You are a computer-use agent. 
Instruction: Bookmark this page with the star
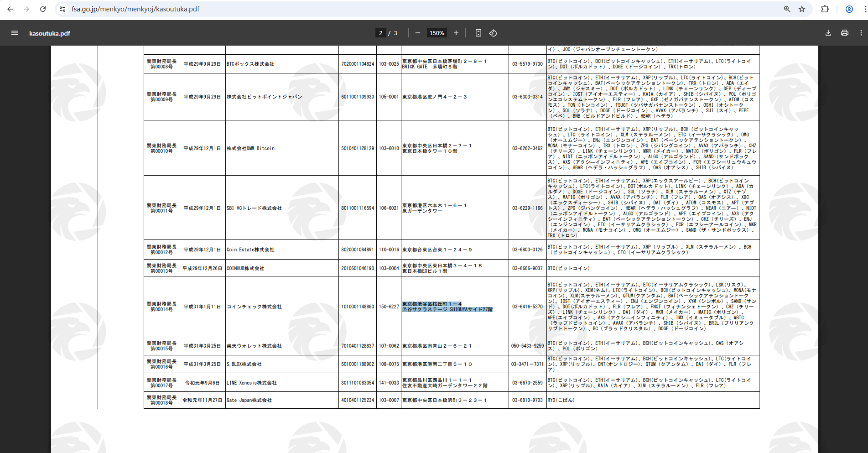coord(802,9)
